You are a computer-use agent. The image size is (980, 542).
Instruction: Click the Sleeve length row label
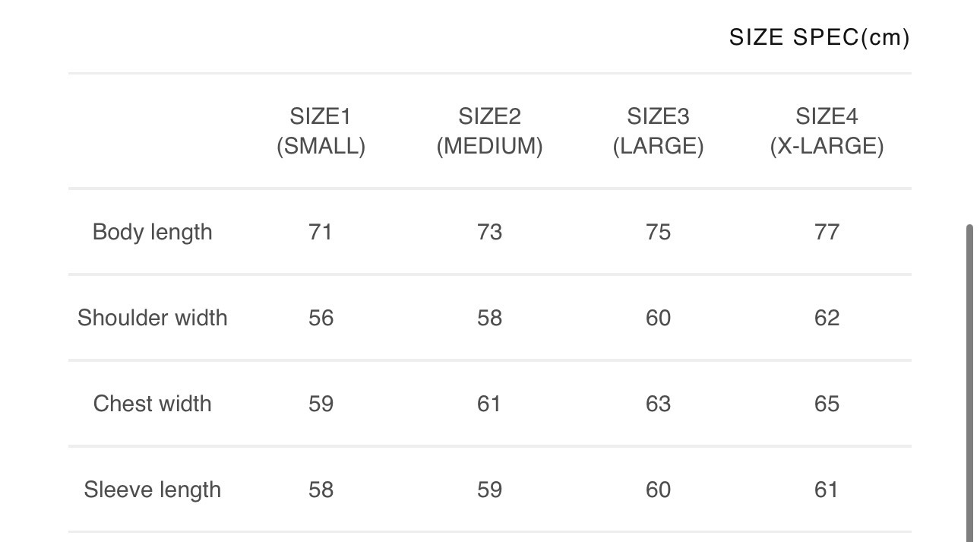tap(152, 490)
